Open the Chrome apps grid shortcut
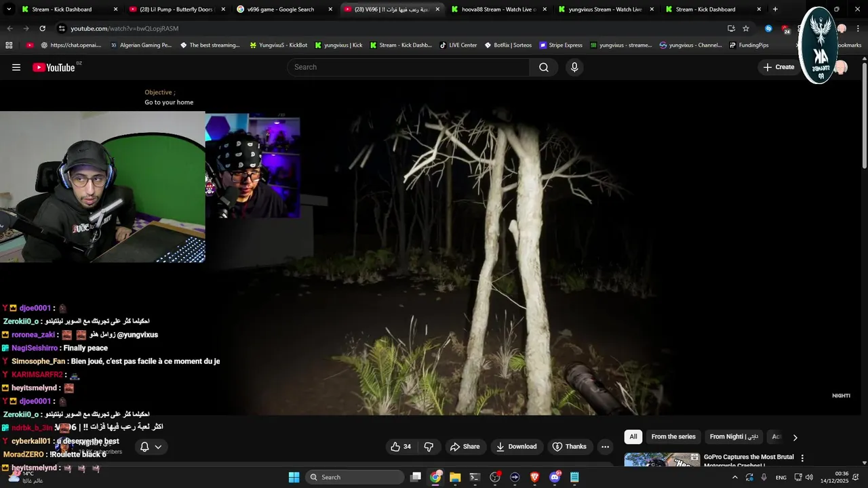Screen dimensions: 868x488 pos(9,45)
